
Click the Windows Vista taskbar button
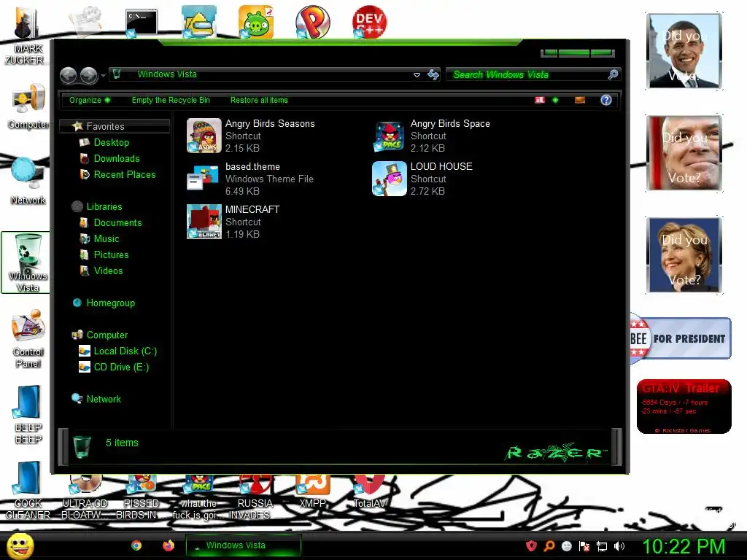[x=243, y=545]
